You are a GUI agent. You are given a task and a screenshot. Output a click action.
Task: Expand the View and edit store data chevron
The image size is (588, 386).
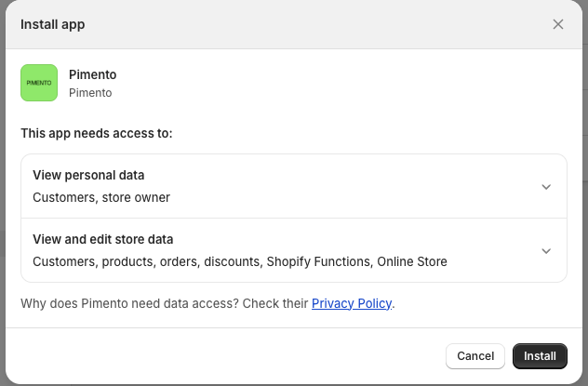(546, 251)
